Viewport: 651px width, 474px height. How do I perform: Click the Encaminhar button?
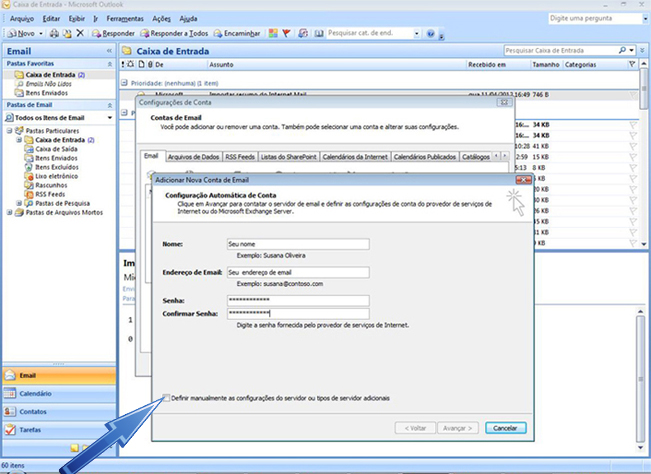click(237, 33)
